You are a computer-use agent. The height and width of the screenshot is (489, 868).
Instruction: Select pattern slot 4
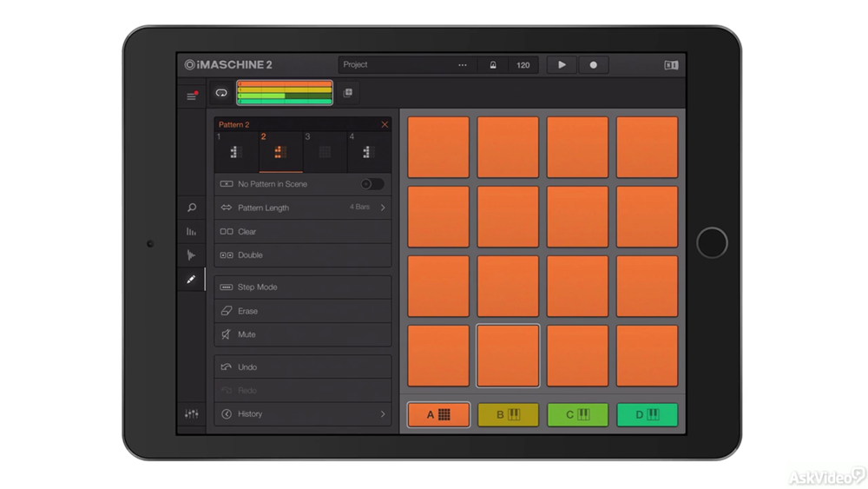[x=369, y=152]
